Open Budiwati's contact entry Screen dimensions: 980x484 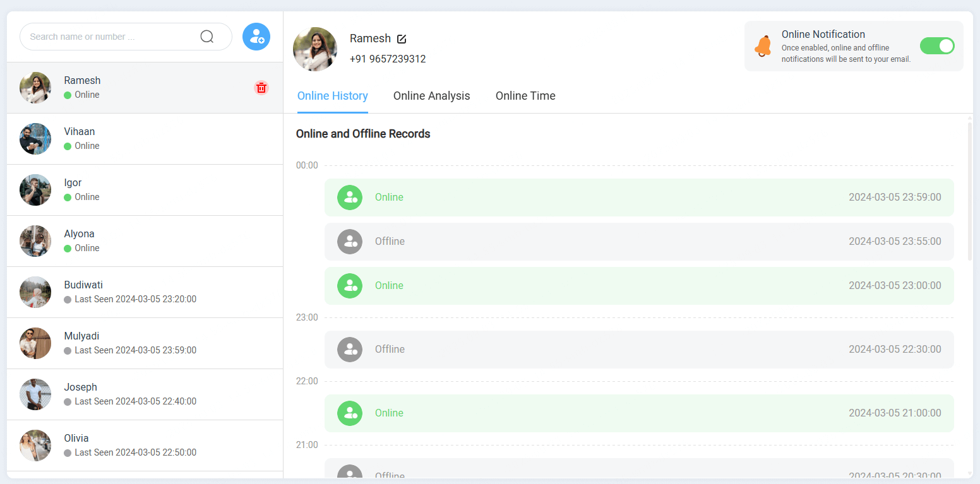point(145,292)
